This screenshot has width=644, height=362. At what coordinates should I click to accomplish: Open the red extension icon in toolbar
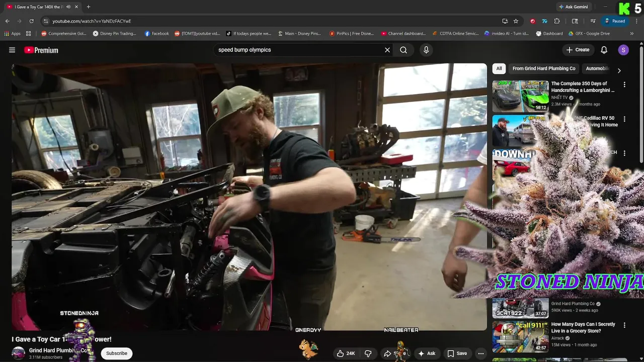[532, 21]
